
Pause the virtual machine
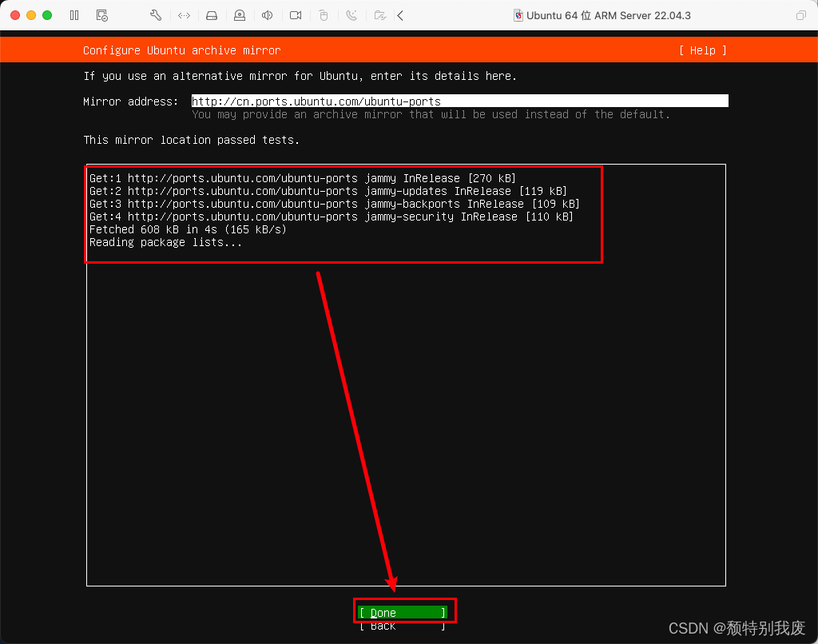pos(74,16)
